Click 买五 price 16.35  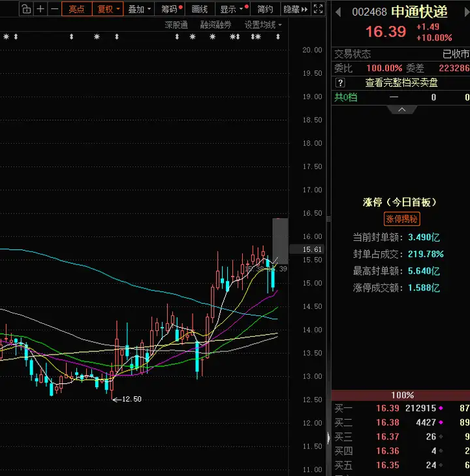click(x=388, y=465)
